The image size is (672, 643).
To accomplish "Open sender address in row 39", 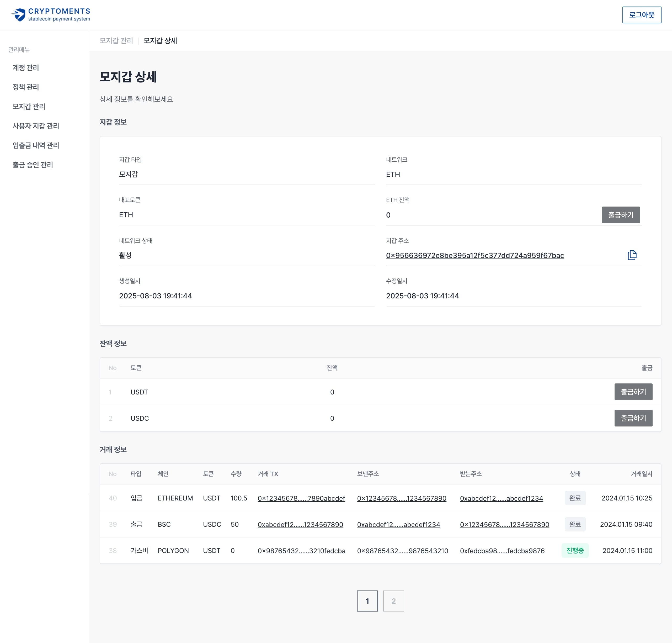I will tap(398, 524).
